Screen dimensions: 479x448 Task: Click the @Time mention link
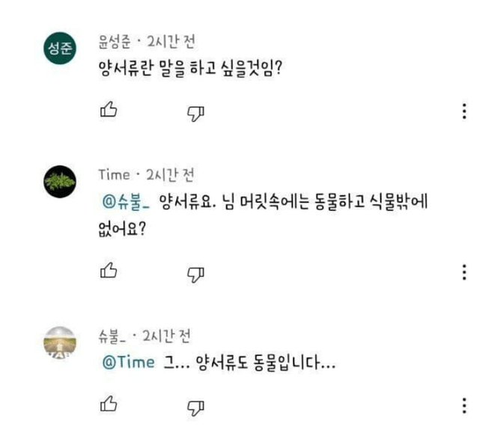[x=126, y=363]
